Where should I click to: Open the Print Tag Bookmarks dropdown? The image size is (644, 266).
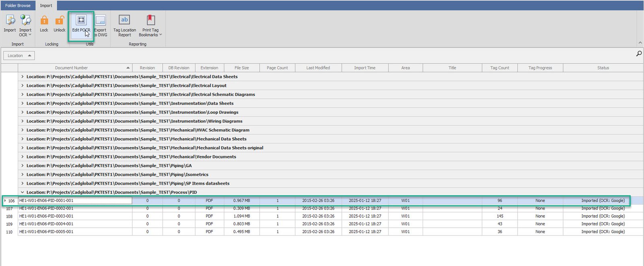(x=150, y=26)
